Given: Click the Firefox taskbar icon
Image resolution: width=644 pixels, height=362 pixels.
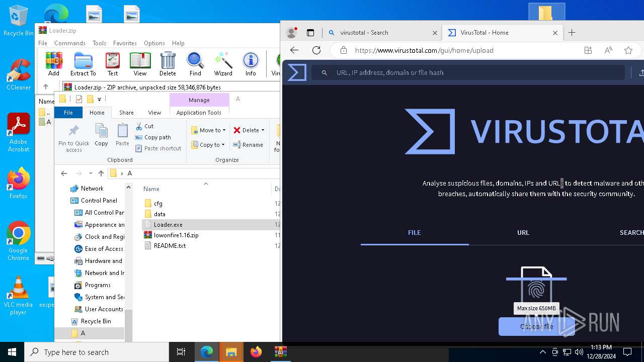Looking at the screenshot, I should (256, 352).
